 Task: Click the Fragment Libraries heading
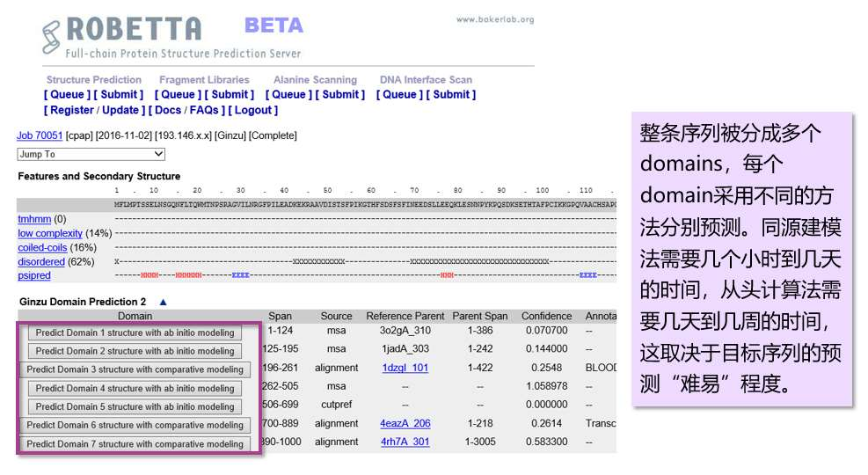204,80
